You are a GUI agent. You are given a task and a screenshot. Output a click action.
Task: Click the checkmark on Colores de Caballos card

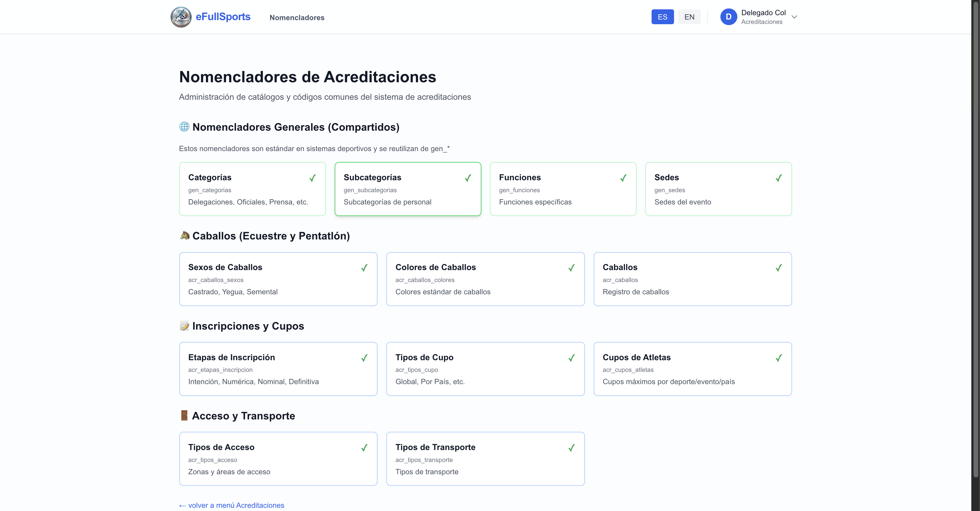(571, 268)
